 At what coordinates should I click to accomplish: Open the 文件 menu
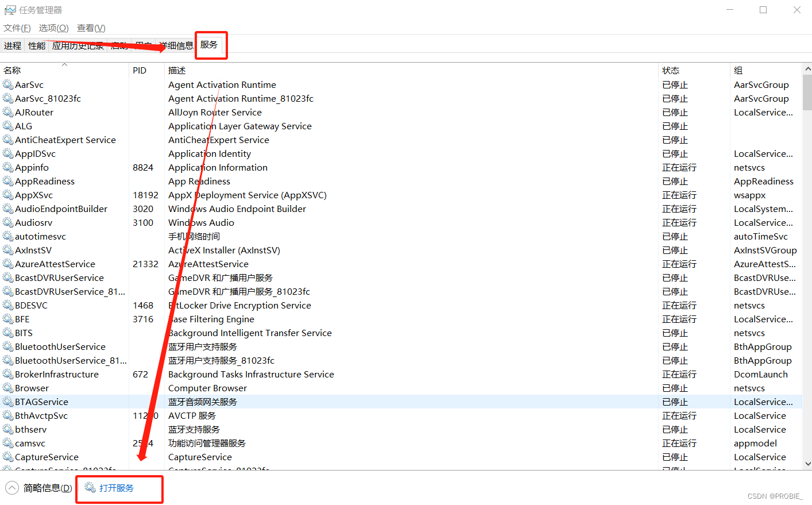pyautogui.click(x=17, y=28)
